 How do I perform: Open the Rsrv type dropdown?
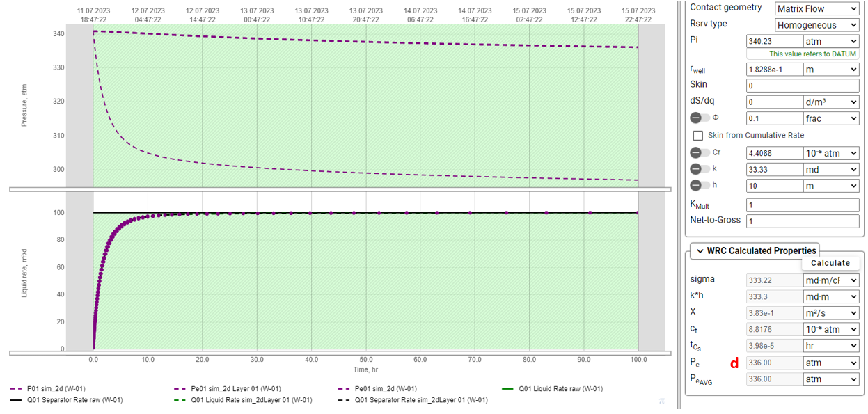tap(817, 25)
